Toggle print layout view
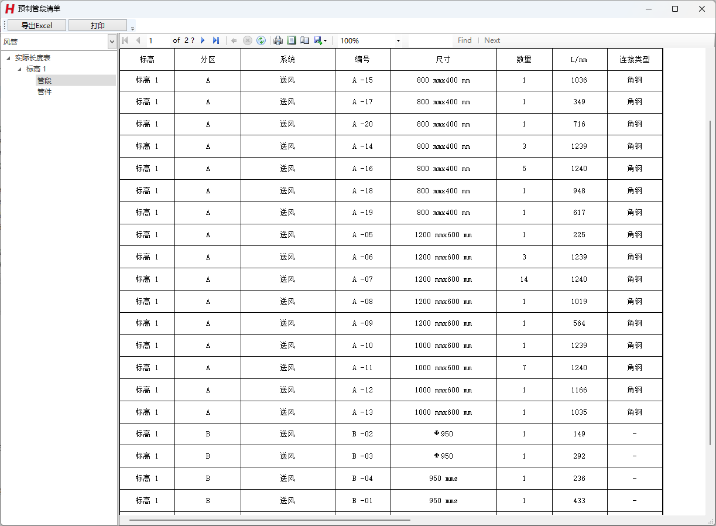This screenshot has width=716, height=526. (291, 41)
